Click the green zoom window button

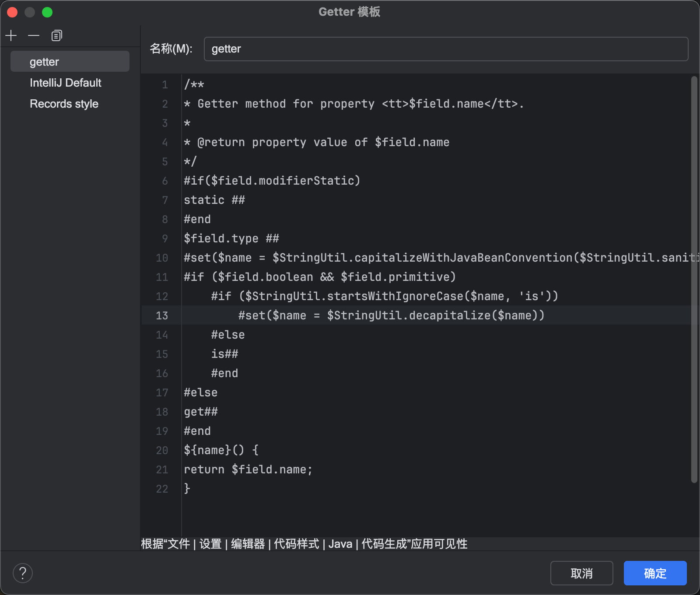(47, 12)
